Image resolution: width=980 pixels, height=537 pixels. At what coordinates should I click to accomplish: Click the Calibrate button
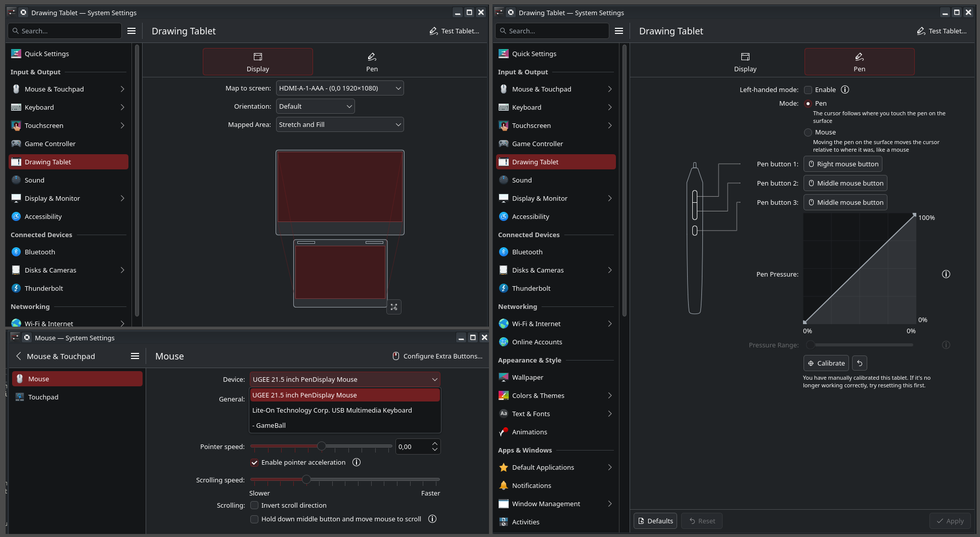[x=826, y=363]
